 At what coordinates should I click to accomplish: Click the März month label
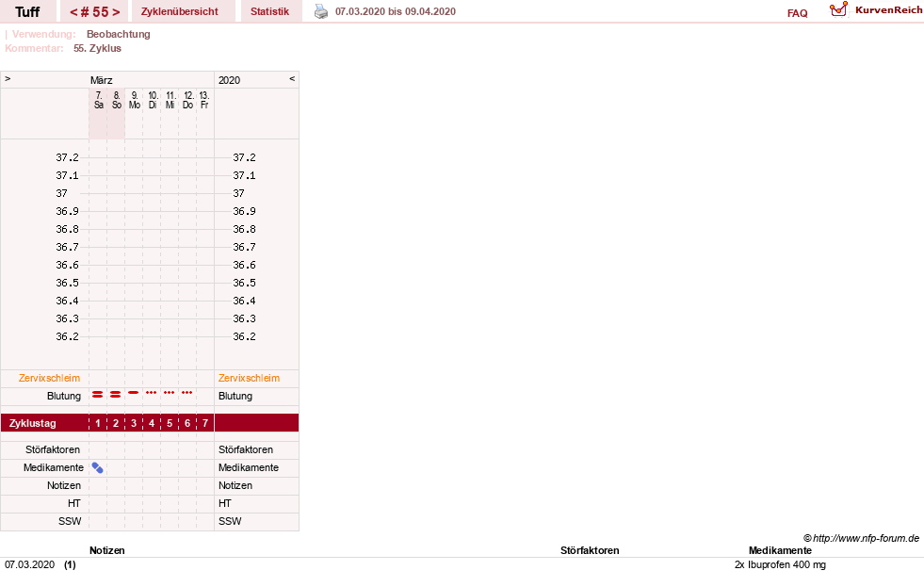(x=102, y=80)
